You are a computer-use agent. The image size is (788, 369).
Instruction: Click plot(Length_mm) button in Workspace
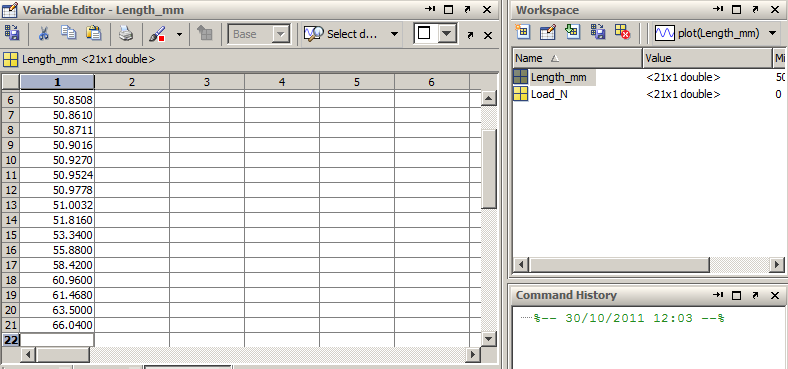[708, 34]
